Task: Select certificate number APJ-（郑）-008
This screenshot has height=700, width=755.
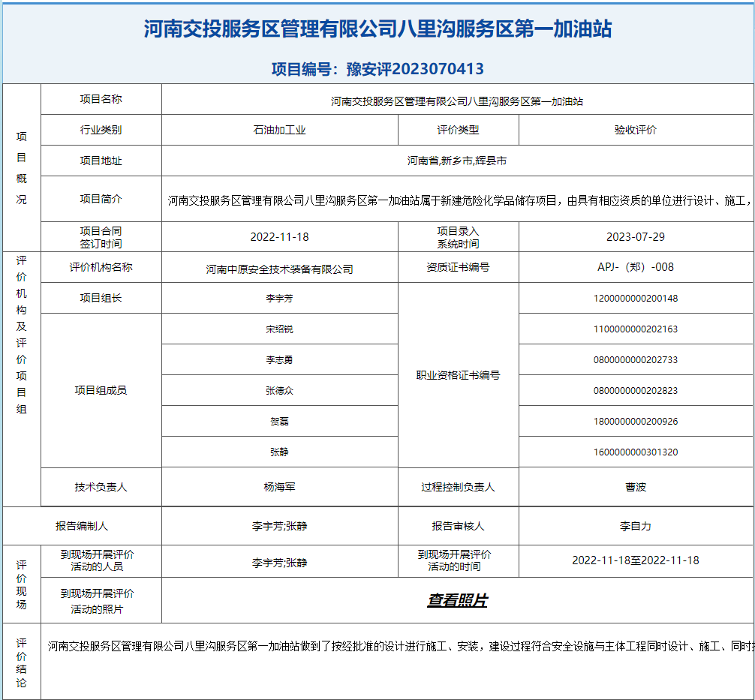Action: coord(636,267)
